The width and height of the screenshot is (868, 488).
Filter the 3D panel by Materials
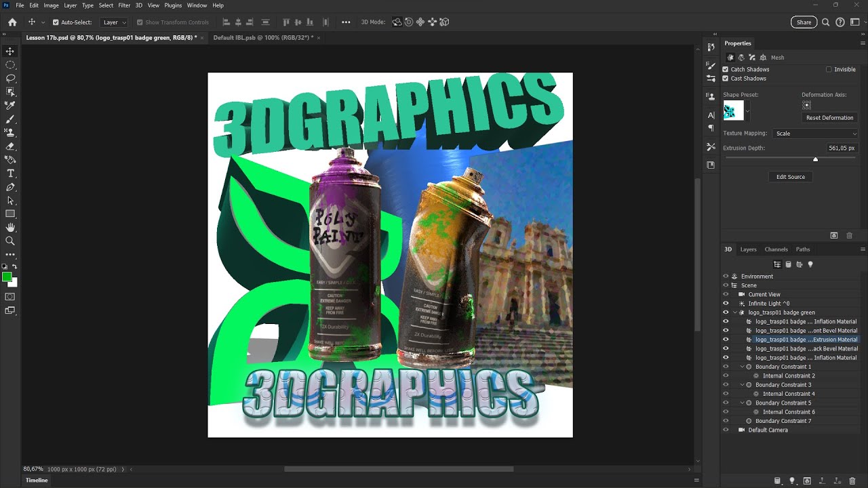click(x=799, y=264)
